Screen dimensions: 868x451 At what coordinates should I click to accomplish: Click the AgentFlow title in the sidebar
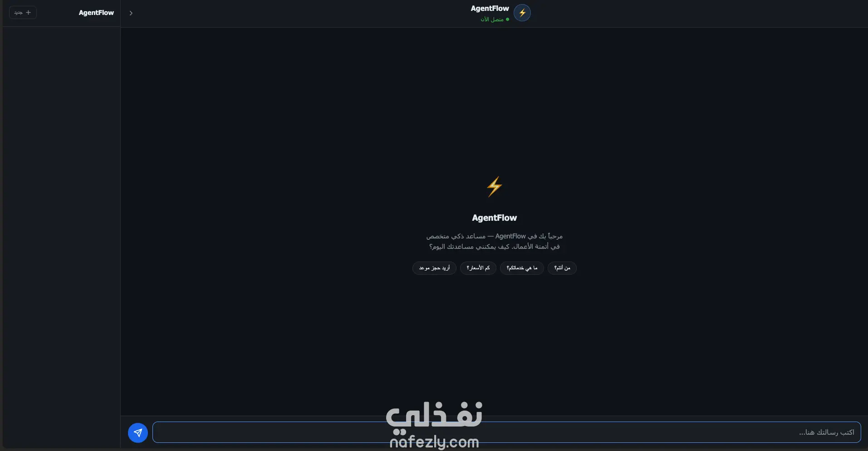pos(96,13)
